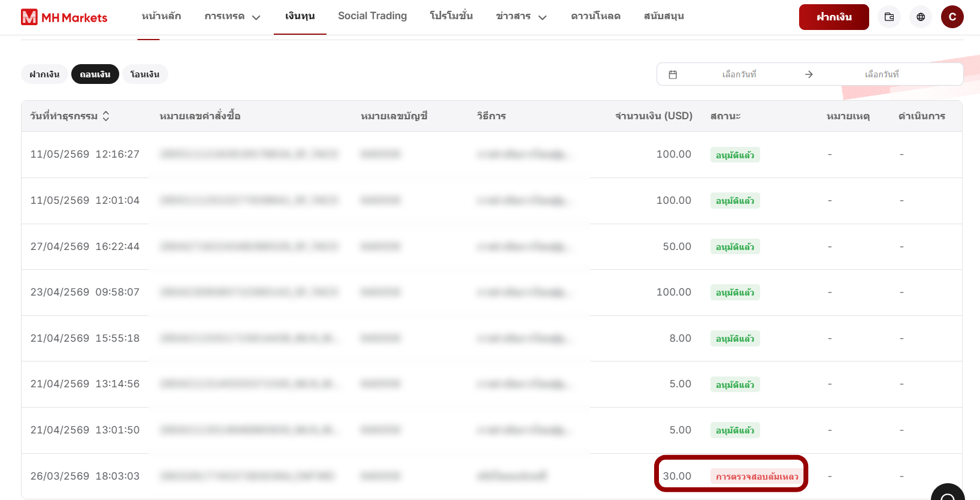This screenshot has width=980, height=500.
Task: Click the date 27/04/2569 16:22:44 row
Action: pos(492,246)
